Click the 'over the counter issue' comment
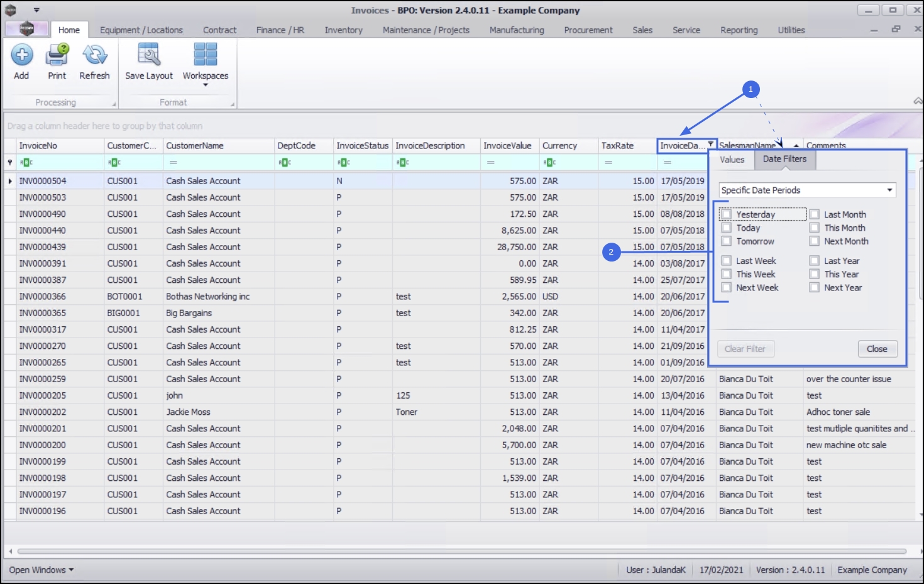924x584 pixels. coord(849,379)
